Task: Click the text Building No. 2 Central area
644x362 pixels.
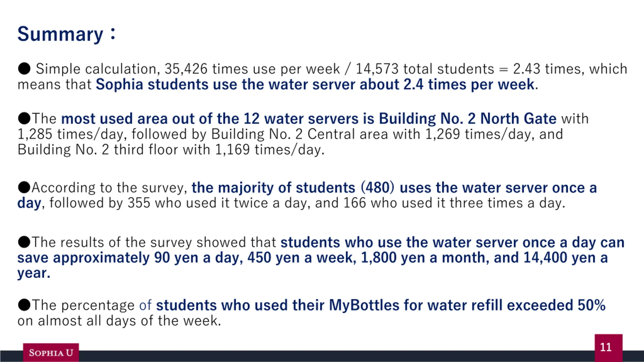Action: [299, 134]
